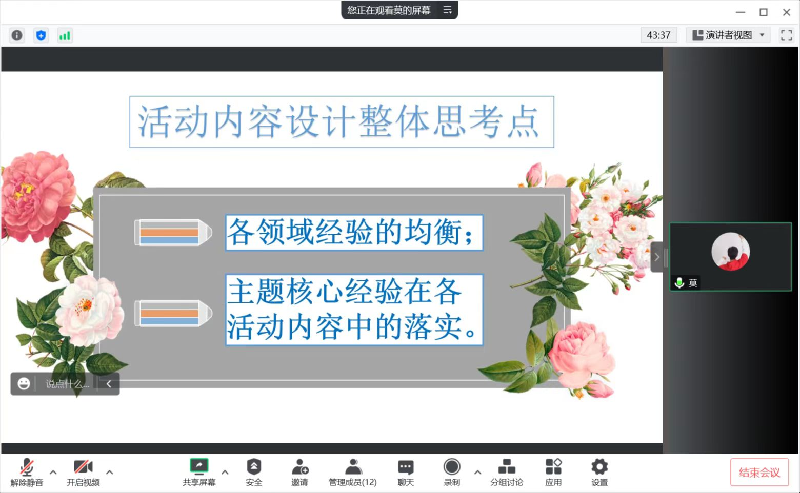Check the green network signal icon
This screenshot has height=493, width=800.
[65, 35]
